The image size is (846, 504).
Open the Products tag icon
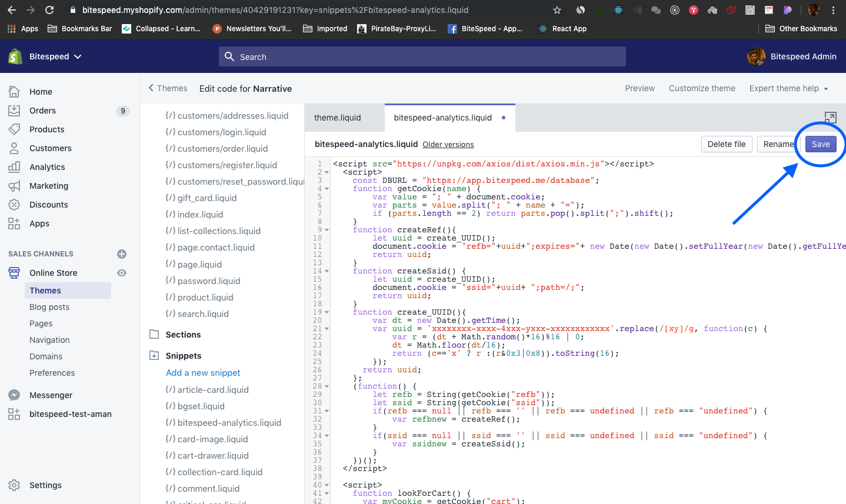(x=14, y=129)
